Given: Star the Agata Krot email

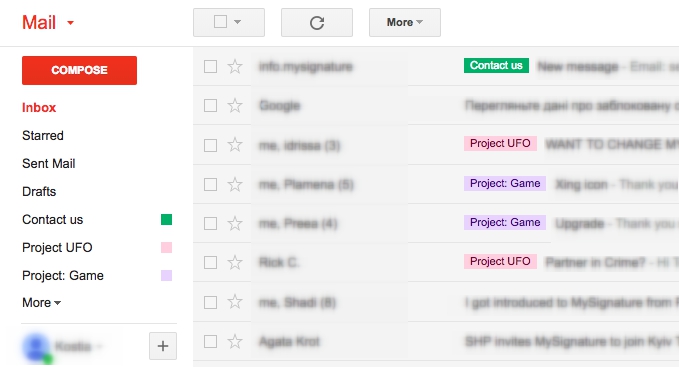Looking at the screenshot, I should click(235, 341).
